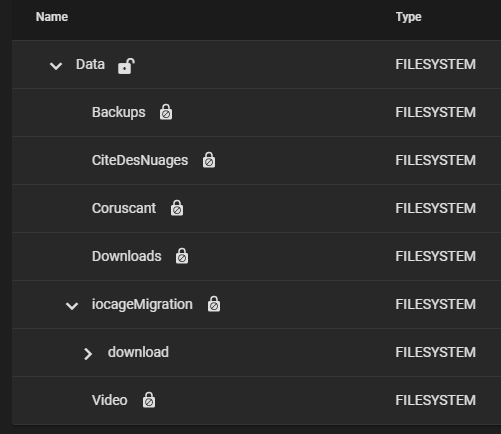
Task: Select the Coruscant dataset name
Action: click(124, 208)
